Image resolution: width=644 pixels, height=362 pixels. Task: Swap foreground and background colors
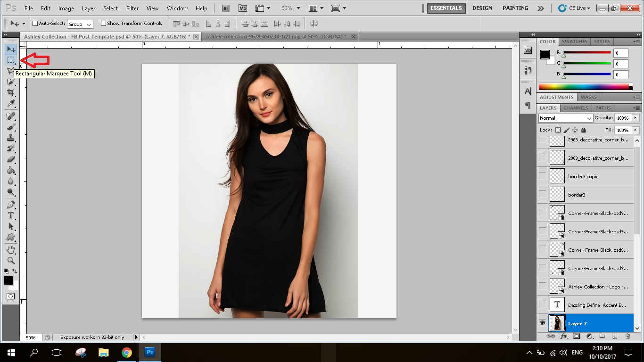pyautogui.click(x=15, y=271)
